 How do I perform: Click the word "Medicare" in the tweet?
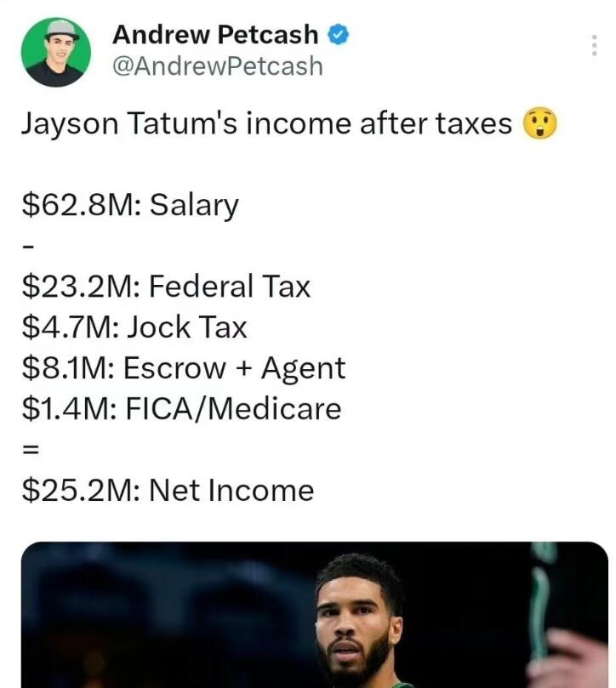click(274, 409)
